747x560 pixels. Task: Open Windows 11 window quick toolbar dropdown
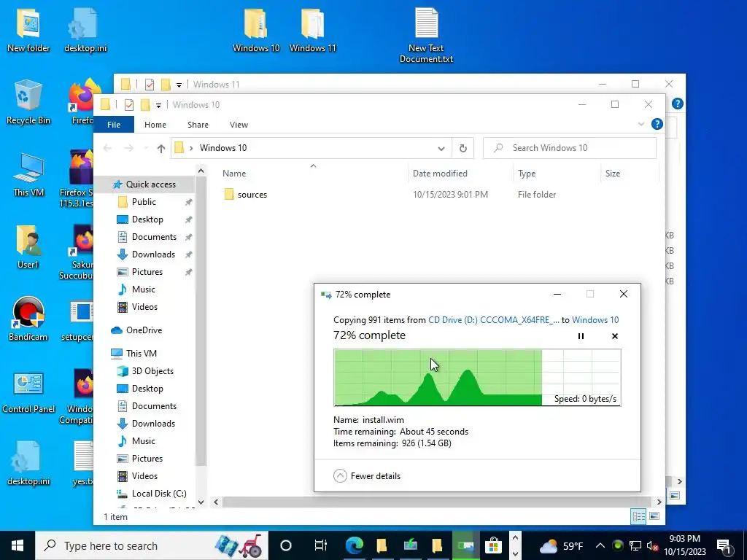click(x=179, y=85)
